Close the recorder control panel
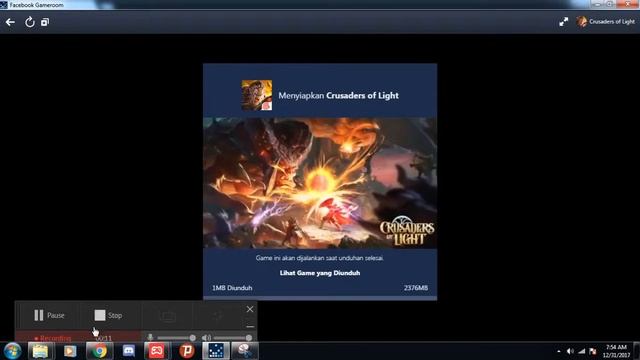 click(250, 309)
